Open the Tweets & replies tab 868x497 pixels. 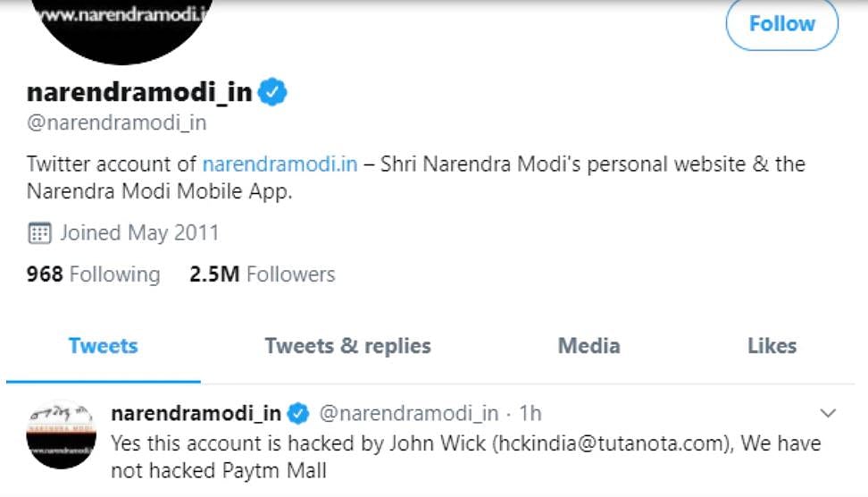click(348, 346)
